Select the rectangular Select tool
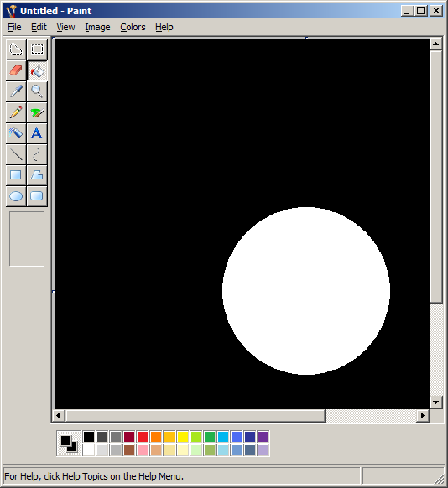The height and width of the screenshot is (488, 448). pos(37,49)
